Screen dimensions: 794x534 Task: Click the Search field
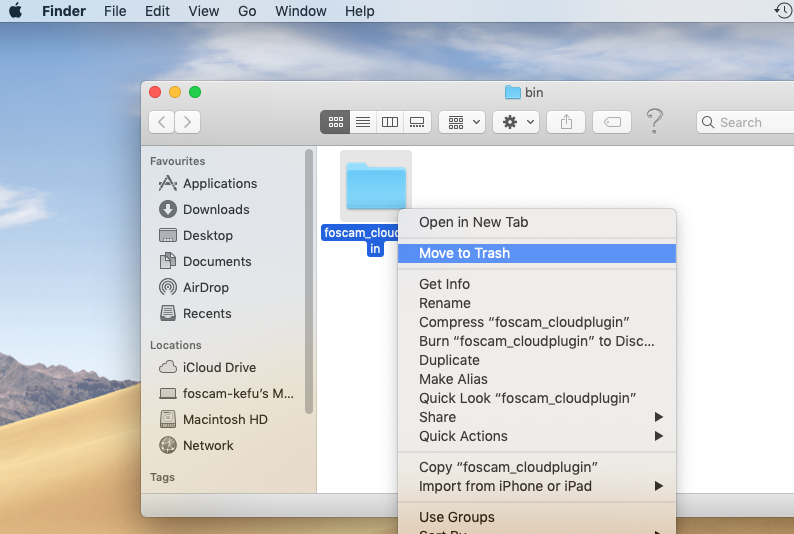(x=745, y=122)
